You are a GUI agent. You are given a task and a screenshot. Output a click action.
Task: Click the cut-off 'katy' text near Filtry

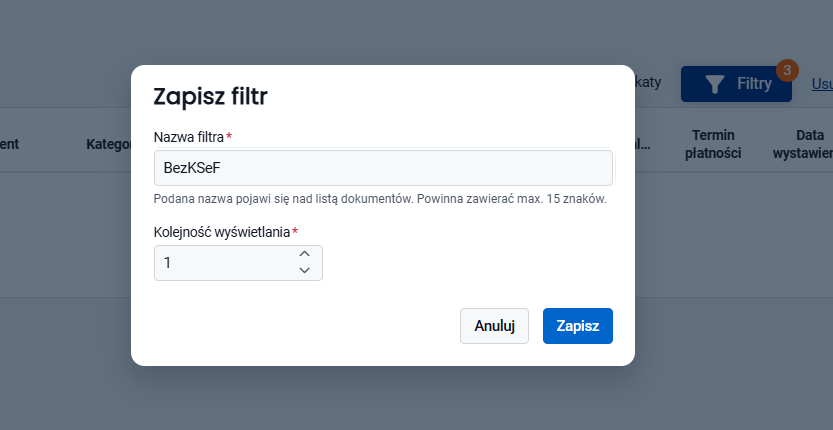tap(648, 82)
